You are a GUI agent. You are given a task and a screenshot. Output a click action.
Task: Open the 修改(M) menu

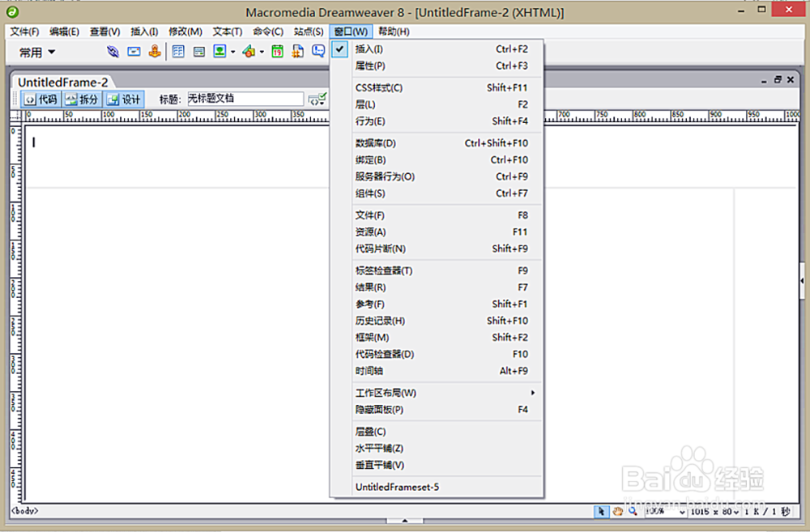point(185,32)
